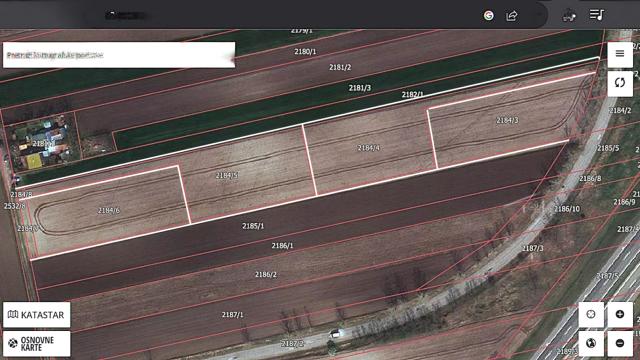The image size is (640, 360).
Task: Click parcel label 2186/2
Action: [x=266, y=274]
